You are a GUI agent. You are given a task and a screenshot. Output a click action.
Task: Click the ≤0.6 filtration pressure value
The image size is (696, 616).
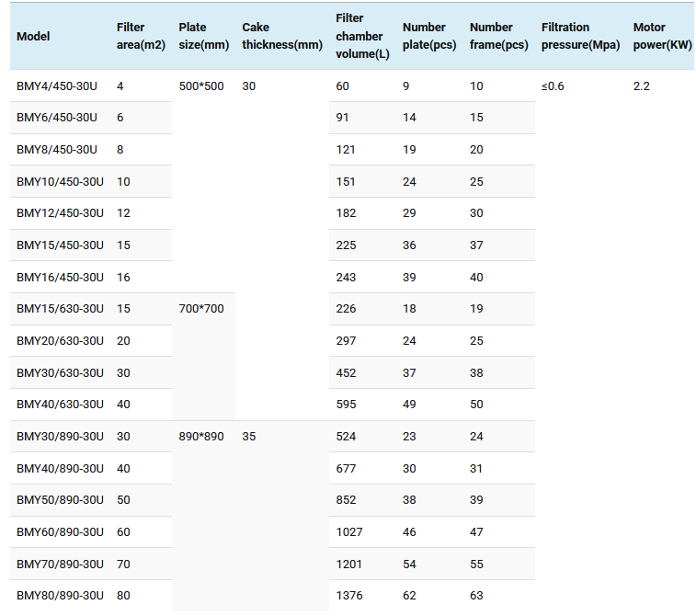(x=553, y=86)
